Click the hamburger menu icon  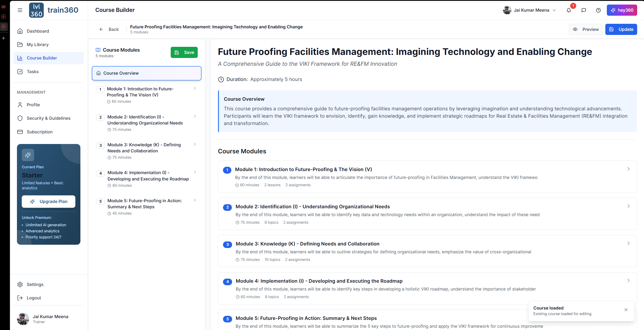point(20,10)
